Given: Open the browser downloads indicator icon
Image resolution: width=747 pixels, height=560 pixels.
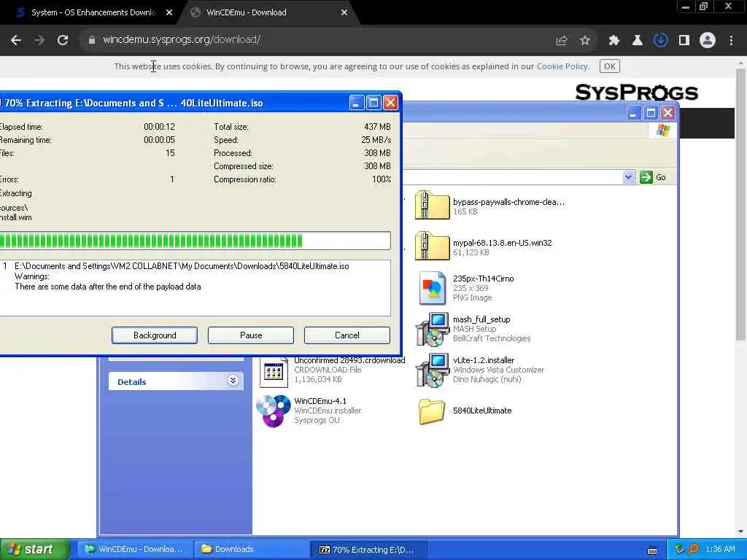Looking at the screenshot, I should 660,41.
